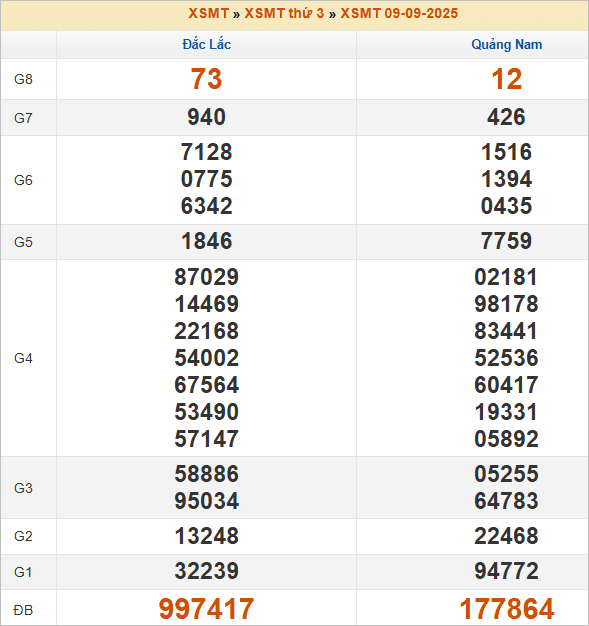Click G6 number 1394
Image resolution: width=589 pixels, height=626 pixels.
pos(506,179)
